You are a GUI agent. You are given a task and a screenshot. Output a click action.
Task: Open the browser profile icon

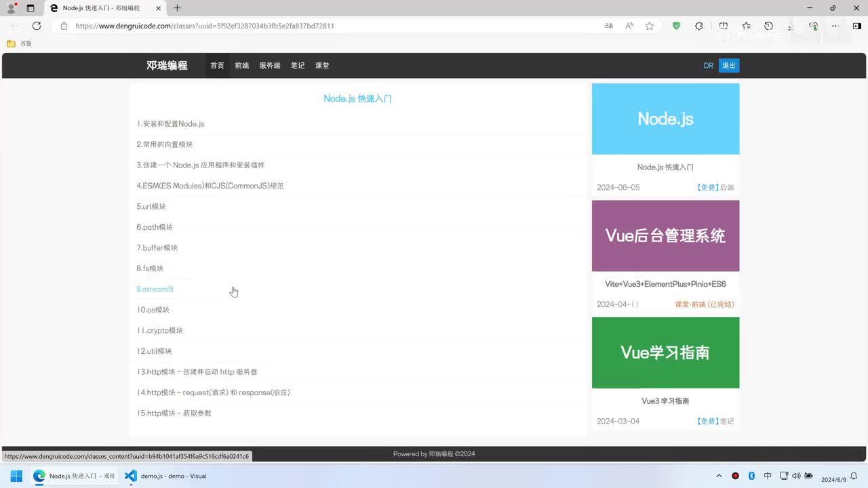click(x=11, y=8)
